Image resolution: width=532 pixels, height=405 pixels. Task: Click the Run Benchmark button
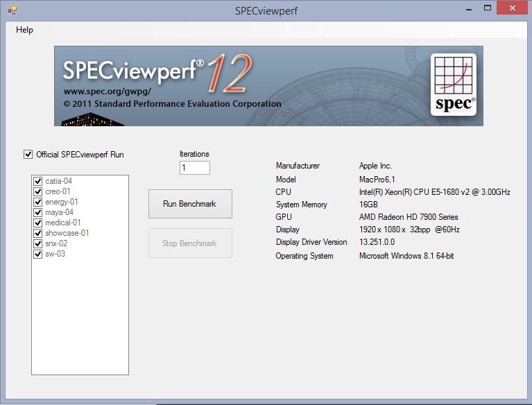[190, 204]
